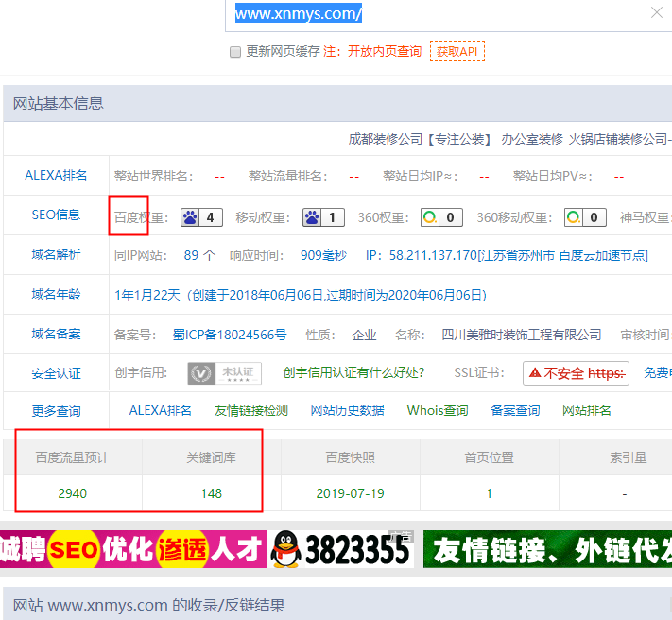Enable the 更新网页缓存 checkbox
The height and width of the screenshot is (620, 672).
pyautogui.click(x=235, y=52)
